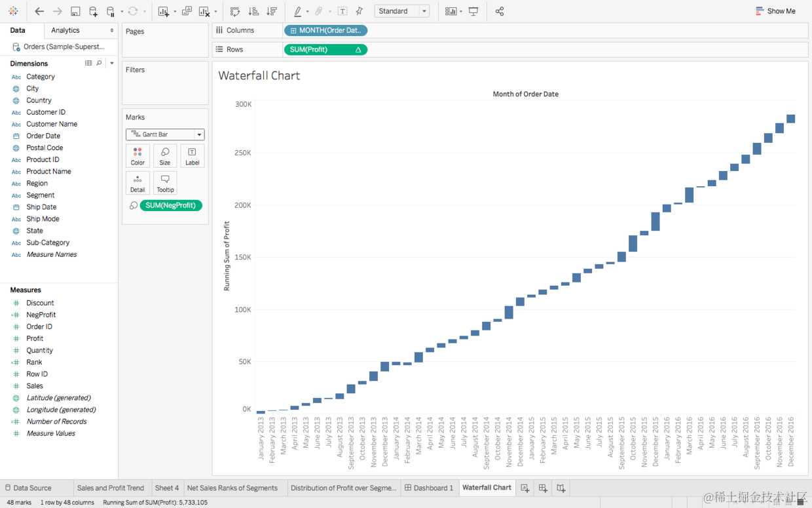Save the workbook with the Save icon
This screenshot has width=812, height=508.
tap(75, 11)
